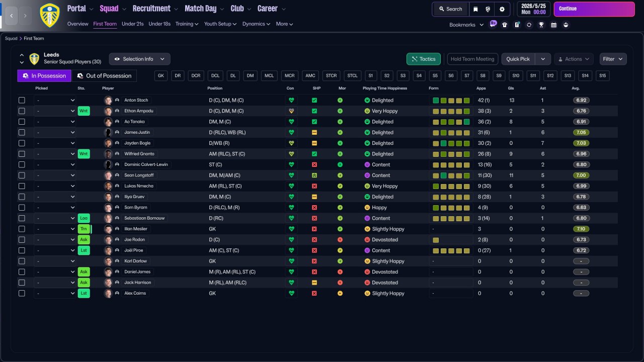This screenshot has width=644, height=362.
Task: Click Anton Stach's player portrait
Action: click(x=108, y=100)
